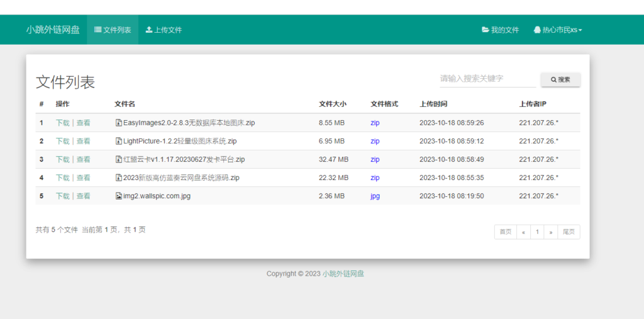Screen dimensions: 644x319
Task: Focus the search keyword input field
Action: (x=487, y=79)
